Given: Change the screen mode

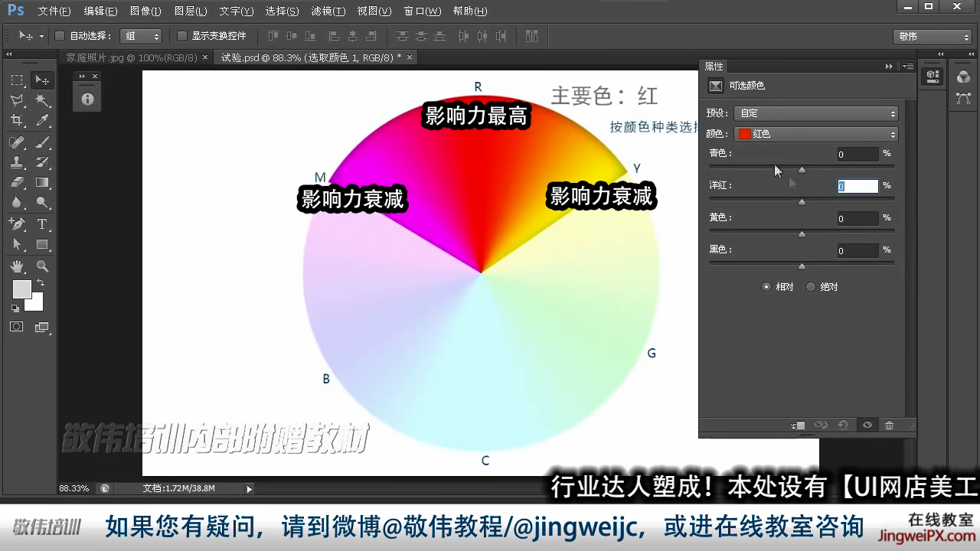Looking at the screenshot, I should [x=42, y=327].
